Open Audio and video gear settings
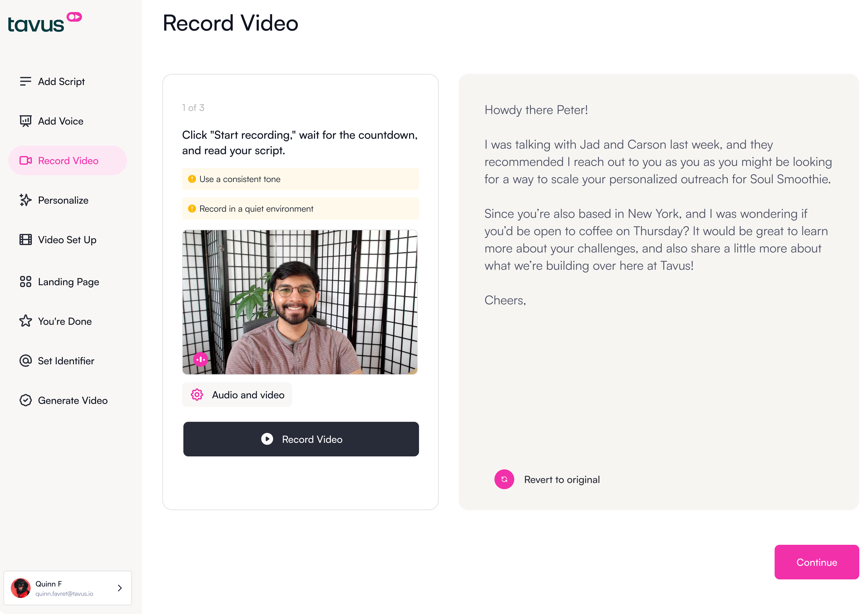The image size is (868, 614). [x=237, y=395]
